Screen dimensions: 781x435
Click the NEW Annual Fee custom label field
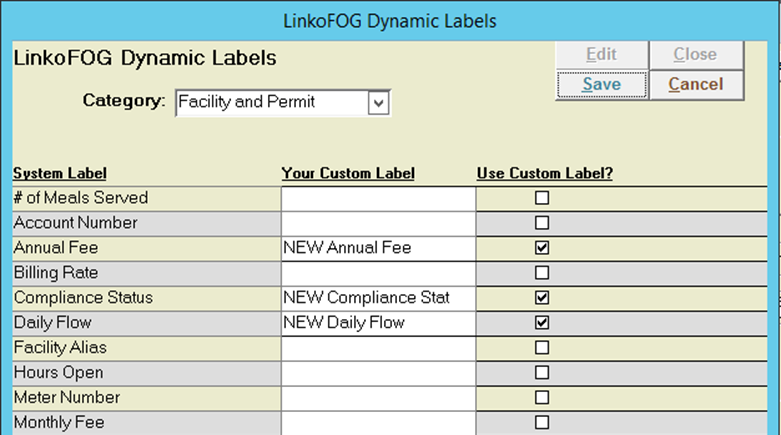379,248
